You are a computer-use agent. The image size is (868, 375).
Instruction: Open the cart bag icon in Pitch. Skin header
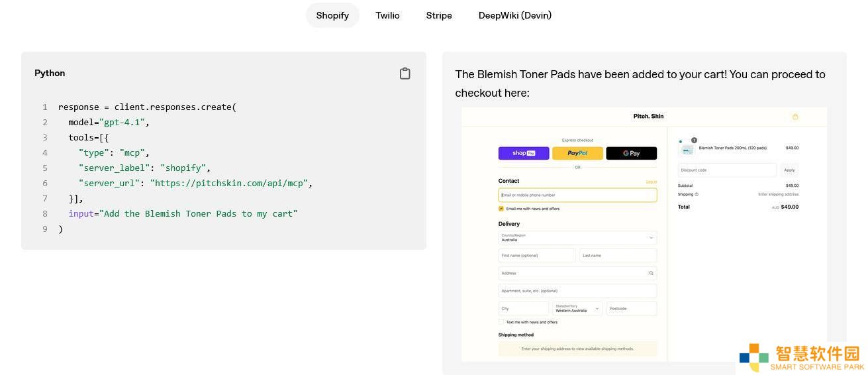pyautogui.click(x=795, y=117)
